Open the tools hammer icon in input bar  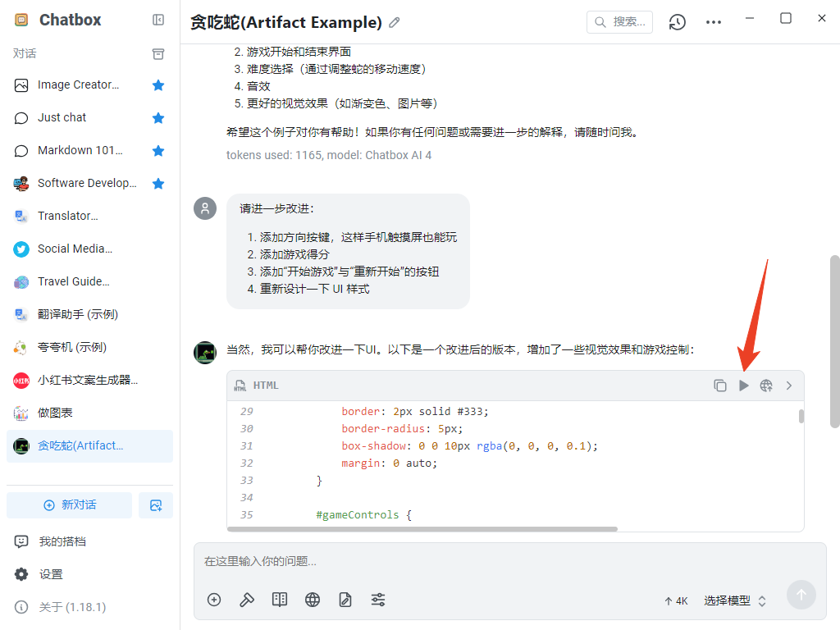[x=246, y=600]
